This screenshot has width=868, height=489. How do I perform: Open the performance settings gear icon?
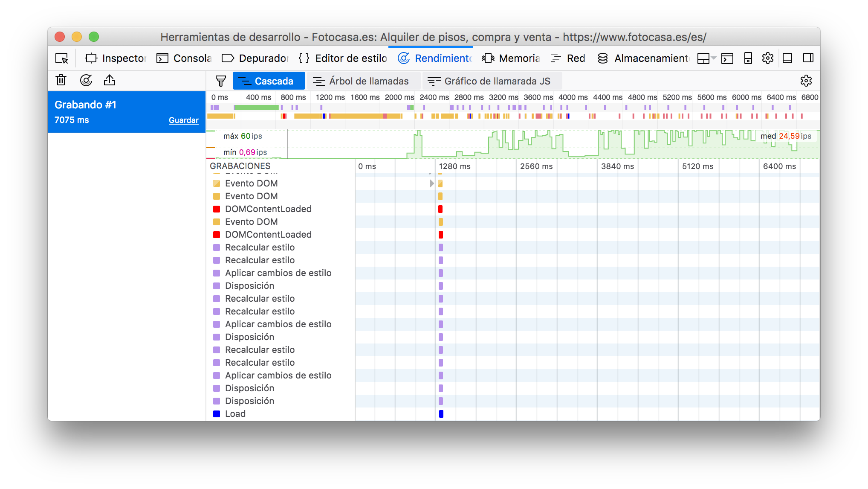[806, 81]
